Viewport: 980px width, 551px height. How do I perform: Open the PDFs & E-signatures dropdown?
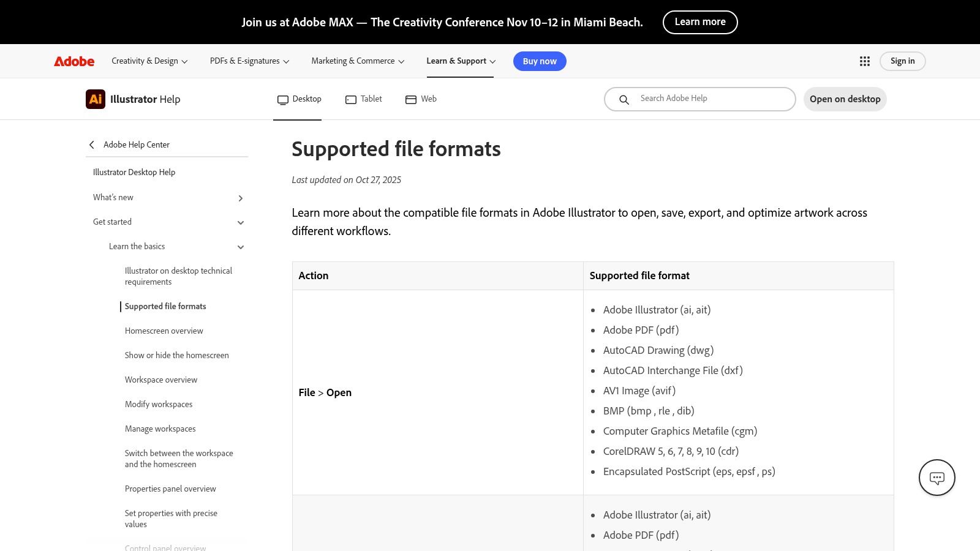tap(249, 61)
